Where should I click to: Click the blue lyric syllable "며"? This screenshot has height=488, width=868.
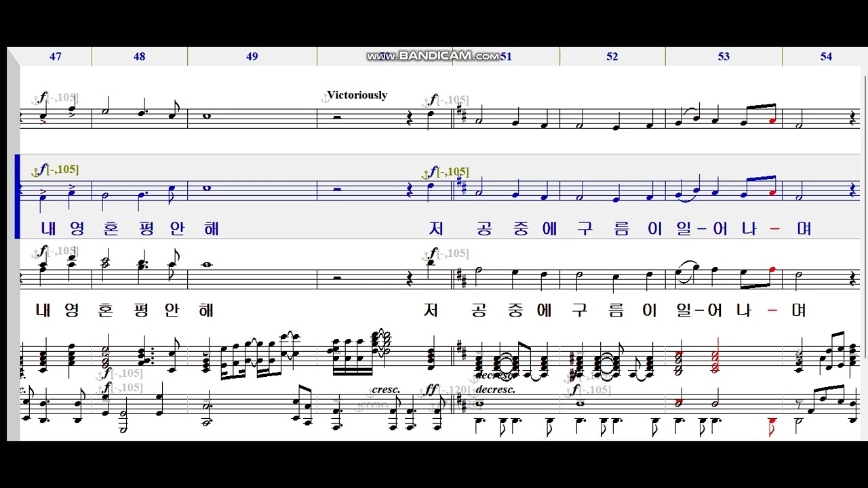(x=804, y=228)
